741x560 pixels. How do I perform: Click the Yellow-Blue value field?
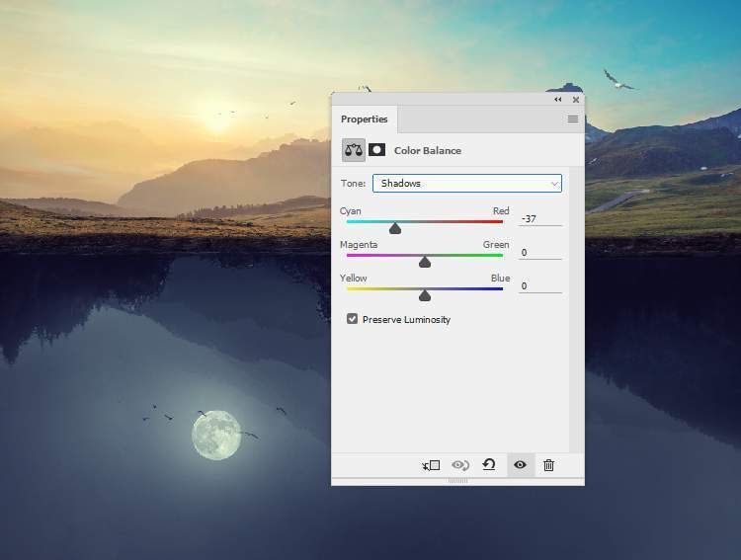tap(540, 285)
